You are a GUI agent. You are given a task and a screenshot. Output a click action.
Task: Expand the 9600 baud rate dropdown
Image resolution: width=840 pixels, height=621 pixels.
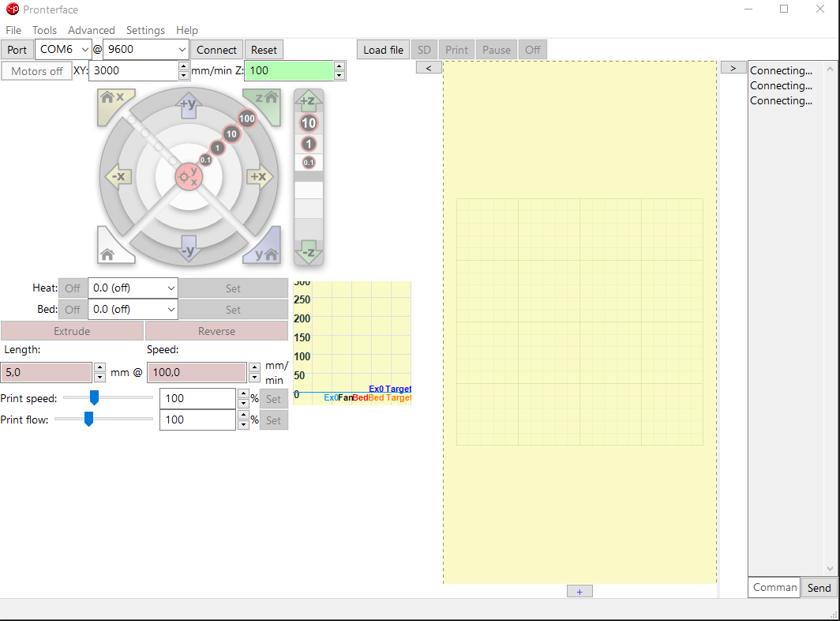click(x=146, y=49)
